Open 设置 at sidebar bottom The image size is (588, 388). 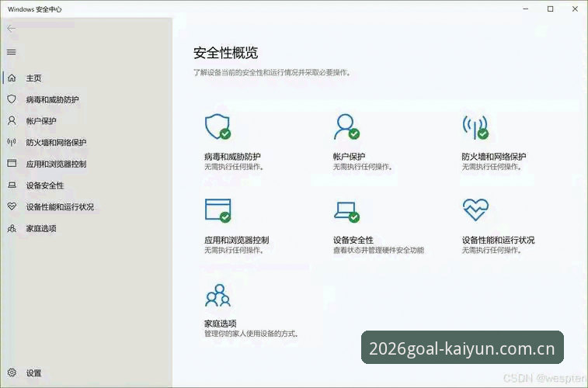point(33,373)
